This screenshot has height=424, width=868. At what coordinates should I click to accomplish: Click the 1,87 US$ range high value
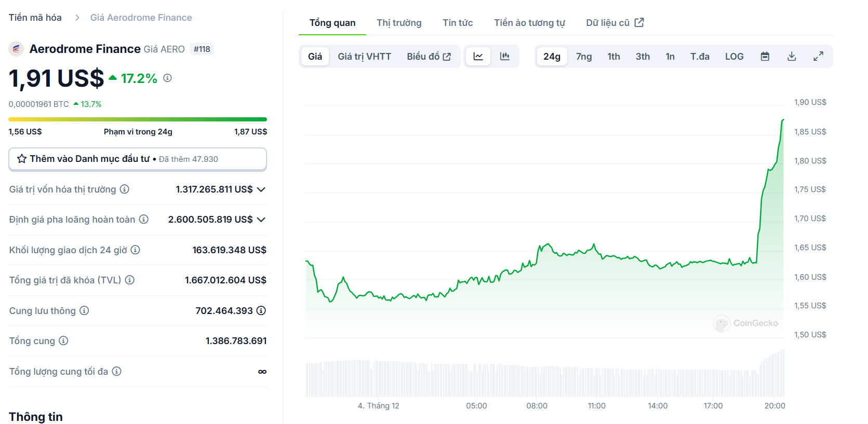250,132
